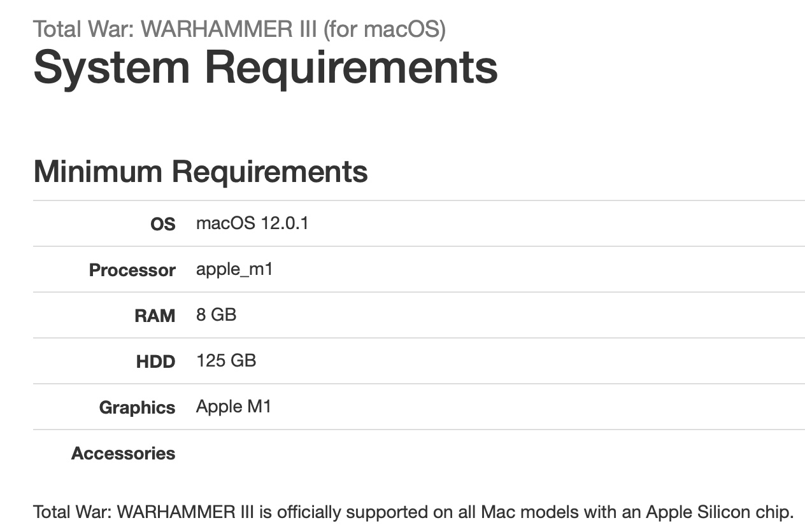The height and width of the screenshot is (532, 805).
Task: Click the "RAM" row label
Action: click(155, 316)
